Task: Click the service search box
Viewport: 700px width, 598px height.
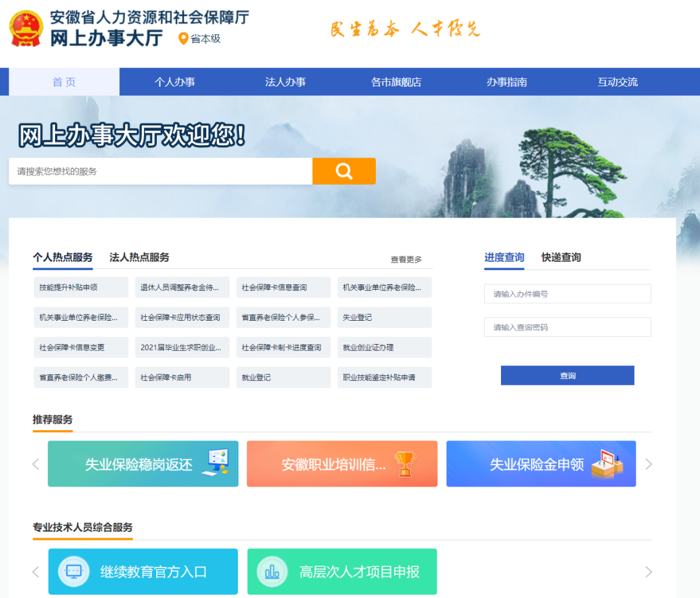Action: (x=156, y=171)
